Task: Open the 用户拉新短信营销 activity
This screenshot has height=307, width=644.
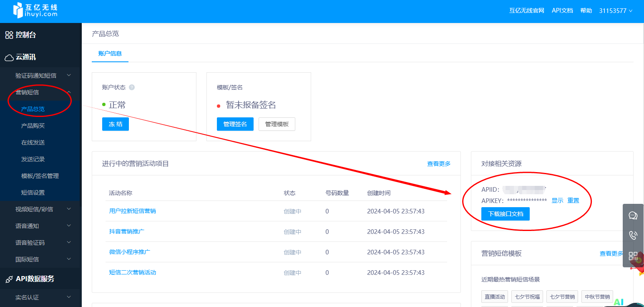Action: pyautogui.click(x=133, y=211)
